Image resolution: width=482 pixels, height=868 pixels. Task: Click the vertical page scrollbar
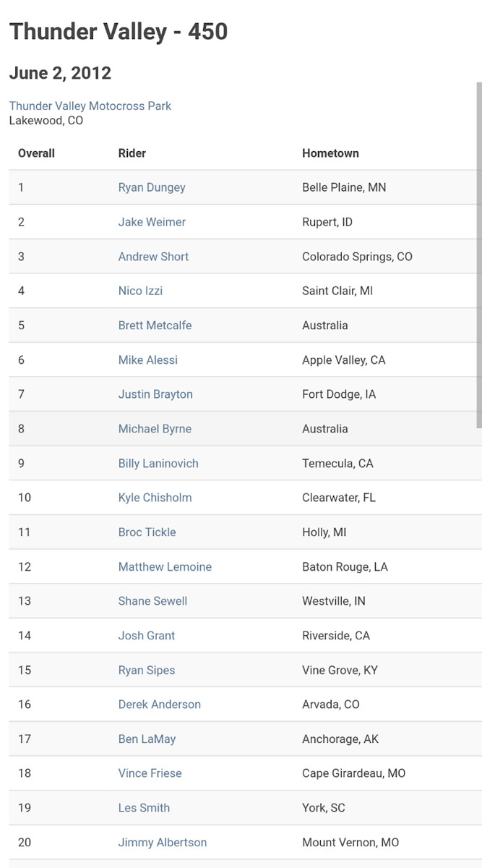(478, 253)
